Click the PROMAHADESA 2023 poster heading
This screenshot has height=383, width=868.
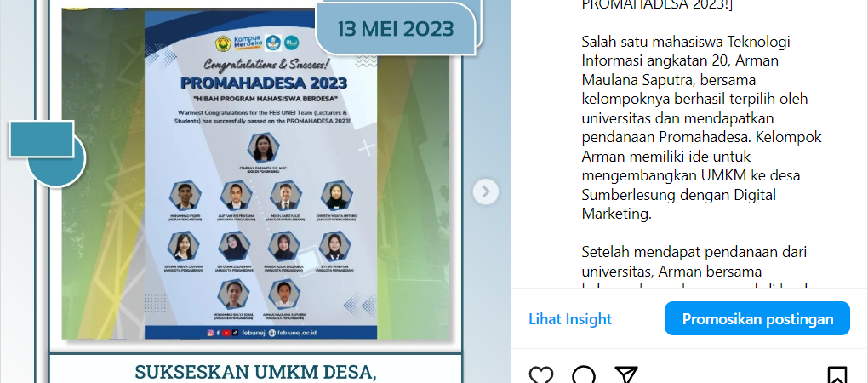264,83
